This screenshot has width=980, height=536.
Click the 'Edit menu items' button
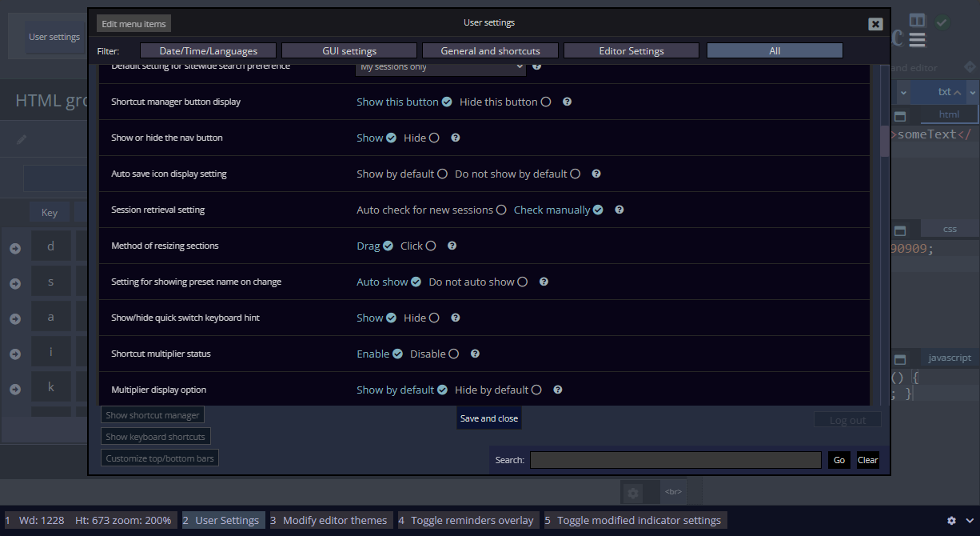click(133, 24)
